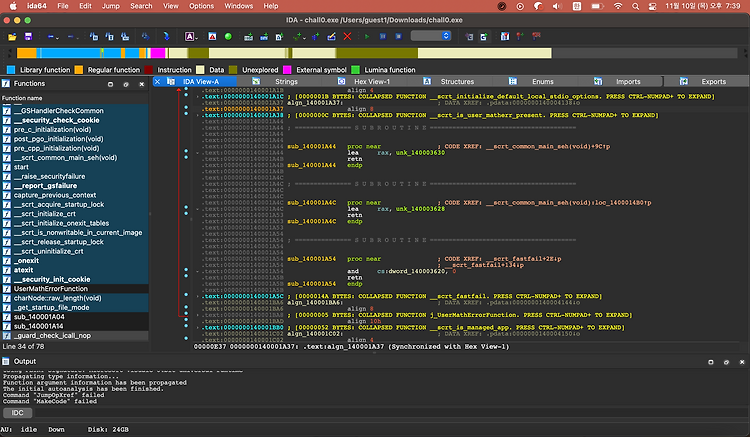The image size is (750, 437).
Task: Expand collapsed j_UserMathErrorFunction arrow
Action: (198, 315)
